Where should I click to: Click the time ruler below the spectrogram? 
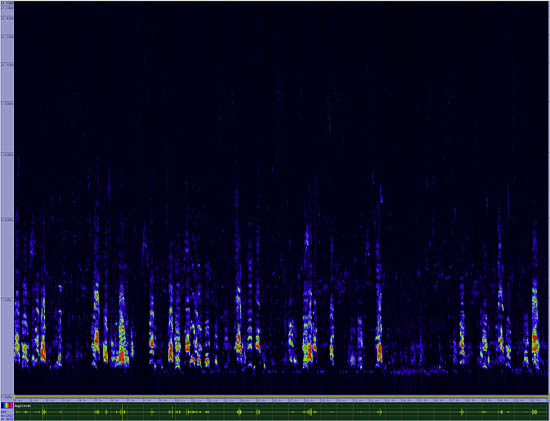[281, 400]
